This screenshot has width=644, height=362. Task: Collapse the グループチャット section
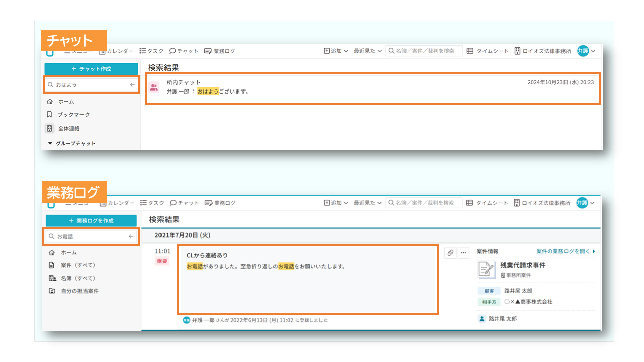tap(50, 143)
